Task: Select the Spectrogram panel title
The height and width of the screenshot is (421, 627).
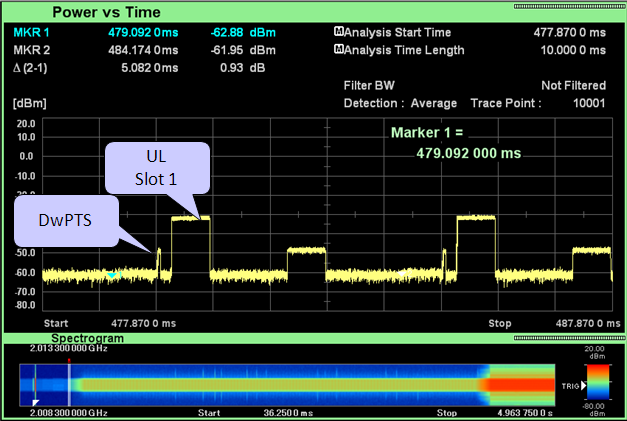Action: click(86, 339)
